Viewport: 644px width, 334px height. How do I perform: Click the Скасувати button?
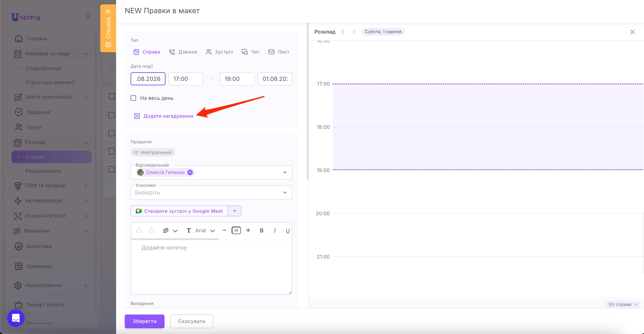192,321
